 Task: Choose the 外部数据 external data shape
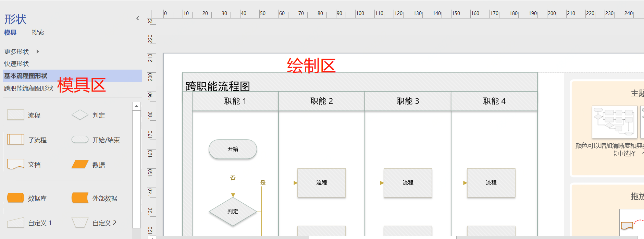click(80, 198)
